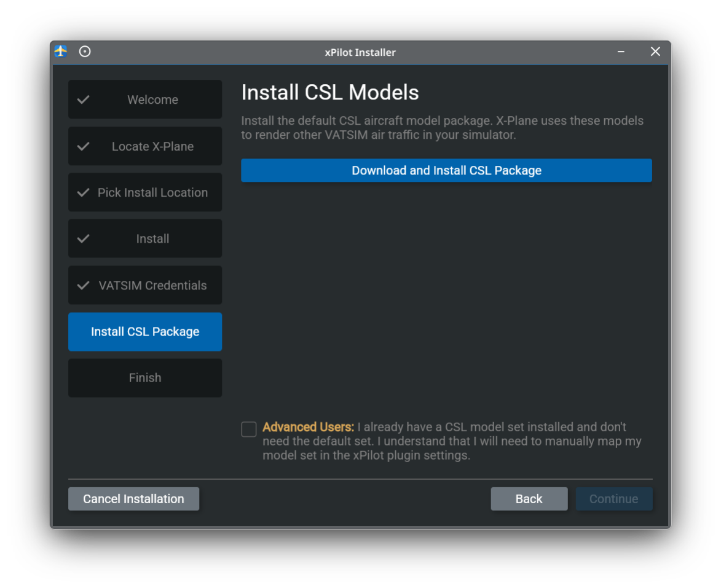The width and height of the screenshot is (721, 588).
Task: Click the circular target icon in the title bar
Action: [85, 52]
